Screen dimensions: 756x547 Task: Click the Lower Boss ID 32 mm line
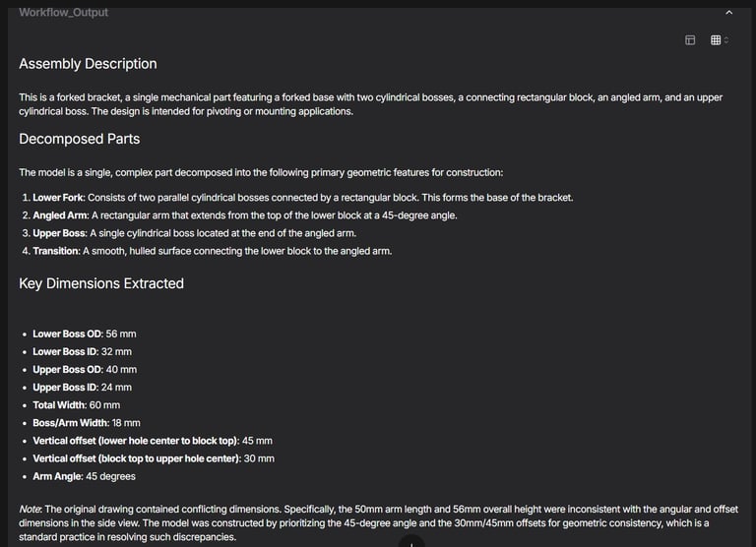pos(82,352)
